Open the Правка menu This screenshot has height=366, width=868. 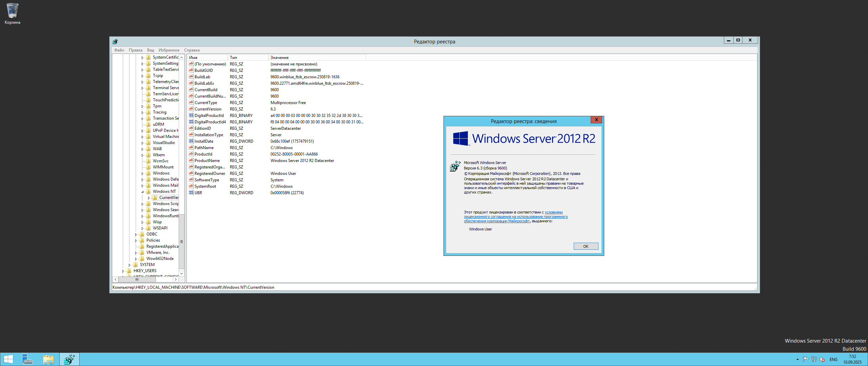(x=135, y=50)
